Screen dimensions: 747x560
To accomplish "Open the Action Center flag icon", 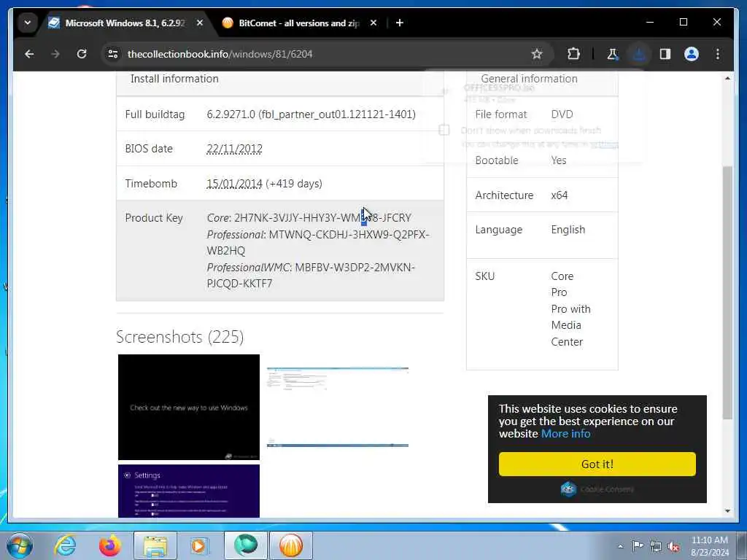I will [638, 545].
